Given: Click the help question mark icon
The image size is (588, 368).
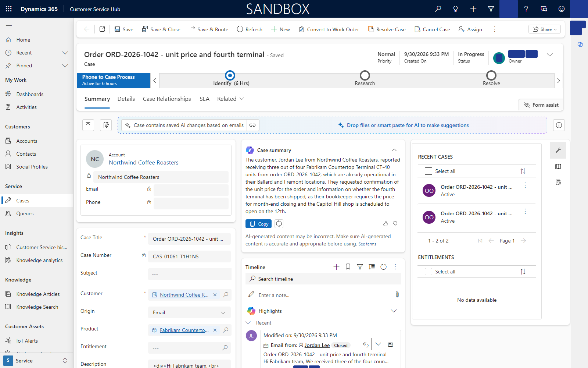Looking at the screenshot, I should pyautogui.click(x=526, y=9).
